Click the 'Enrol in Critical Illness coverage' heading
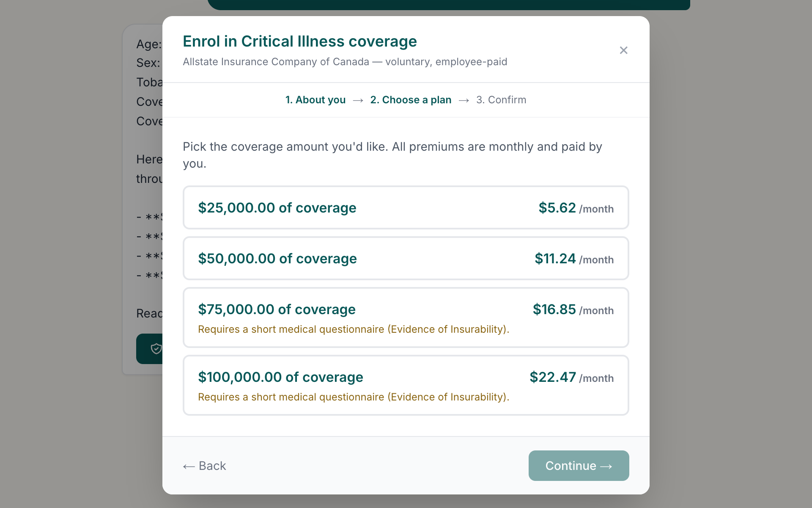This screenshot has height=508, width=812. pos(300,41)
